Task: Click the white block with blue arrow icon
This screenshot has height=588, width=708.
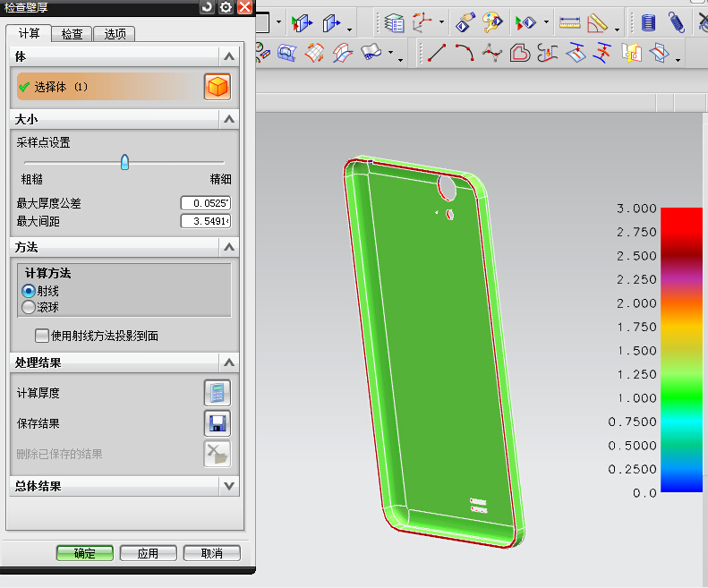Action: point(331,22)
